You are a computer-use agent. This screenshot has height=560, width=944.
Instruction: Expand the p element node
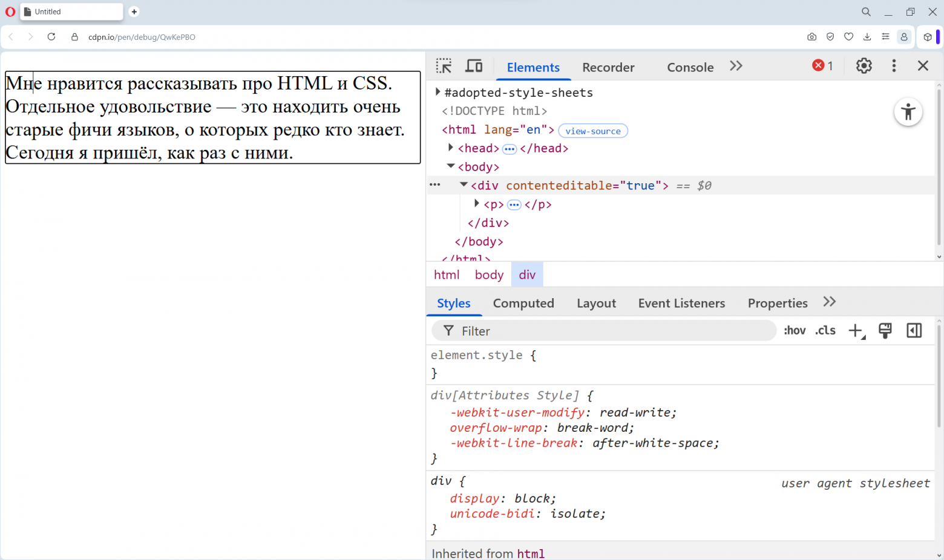(476, 203)
